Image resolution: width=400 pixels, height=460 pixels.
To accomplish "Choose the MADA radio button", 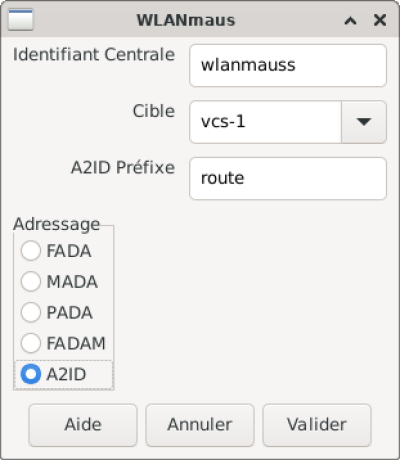I will coord(59,282).
